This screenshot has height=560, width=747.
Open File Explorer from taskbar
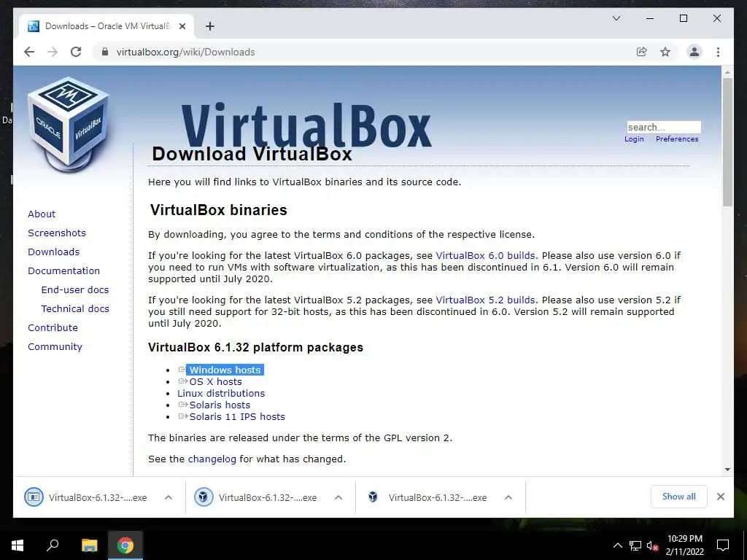89,545
